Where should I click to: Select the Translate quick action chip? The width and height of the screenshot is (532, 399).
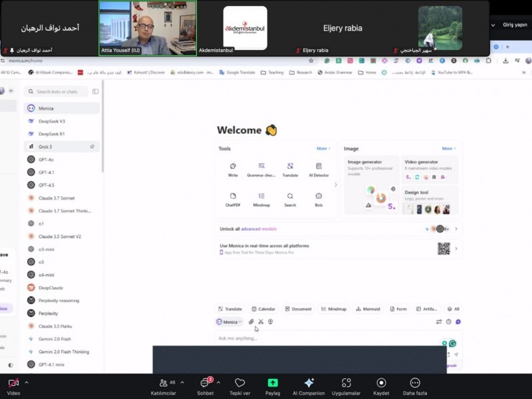pos(230,309)
